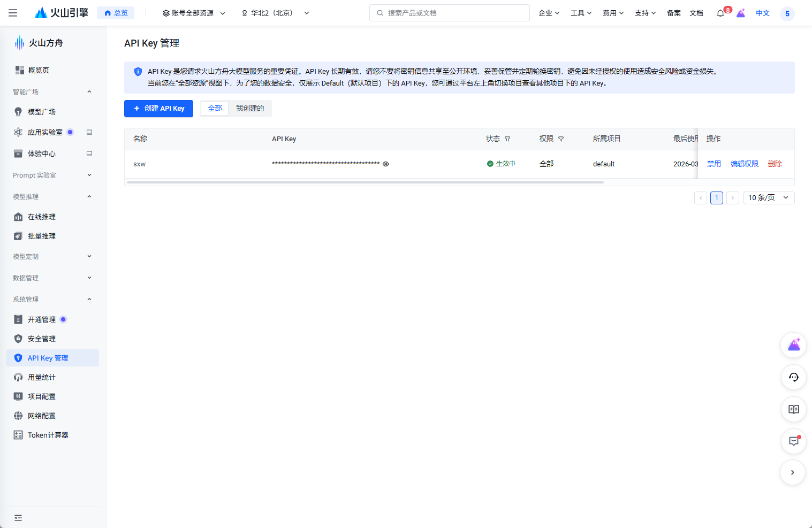Collapse the sidebar via bottom-left icon
Image resolution: width=812 pixels, height=528 pixels.
tap(18, 518)
